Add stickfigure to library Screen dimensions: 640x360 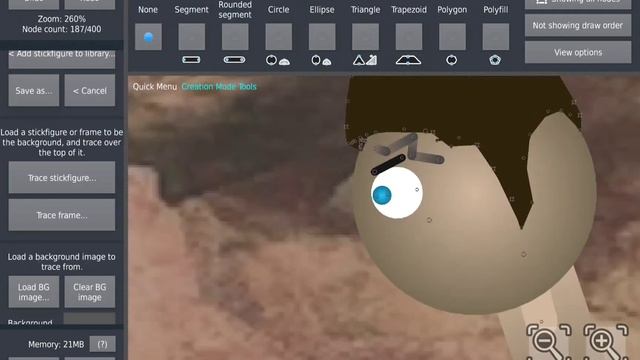point(62,59)
